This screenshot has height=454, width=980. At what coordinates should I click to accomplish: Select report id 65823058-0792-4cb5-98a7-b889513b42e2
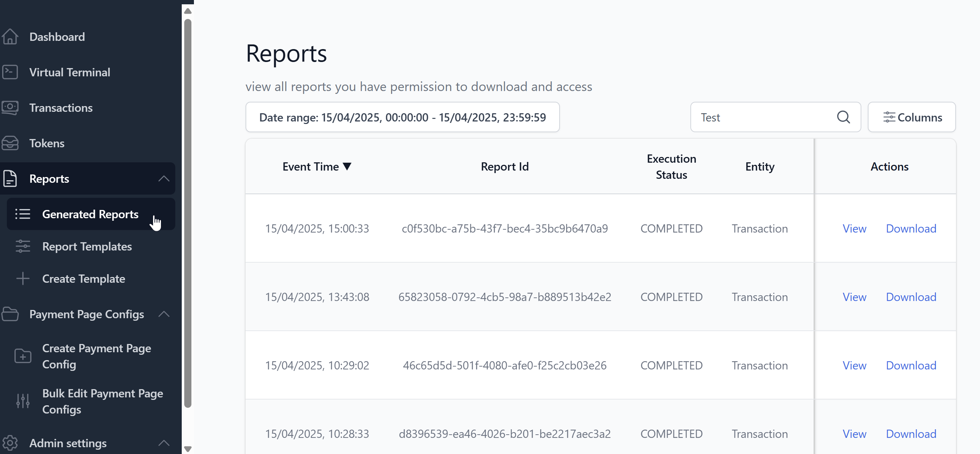coord(505,297)
